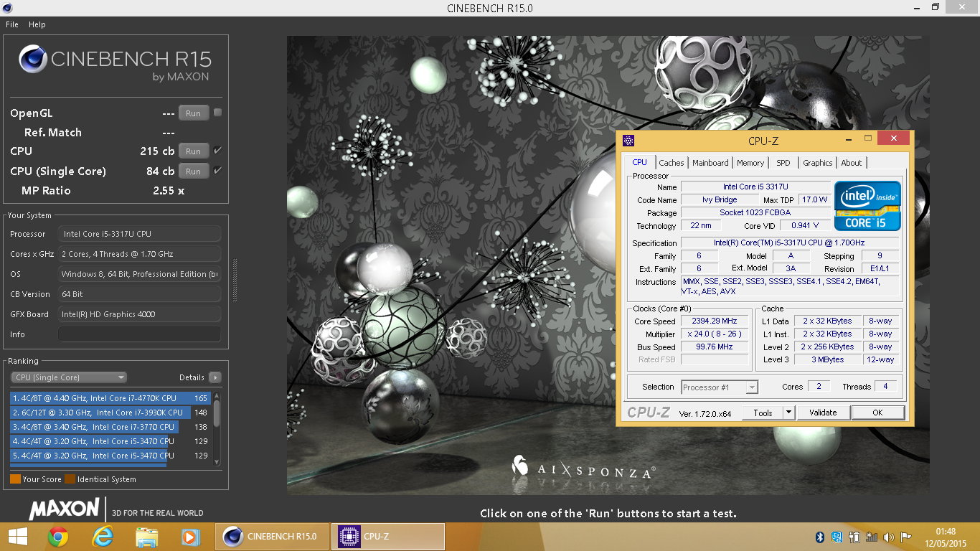This screenshot has width=980, height=551.
Task: Click OK in the CPU-Z window
Action: (x=877, y=413)
